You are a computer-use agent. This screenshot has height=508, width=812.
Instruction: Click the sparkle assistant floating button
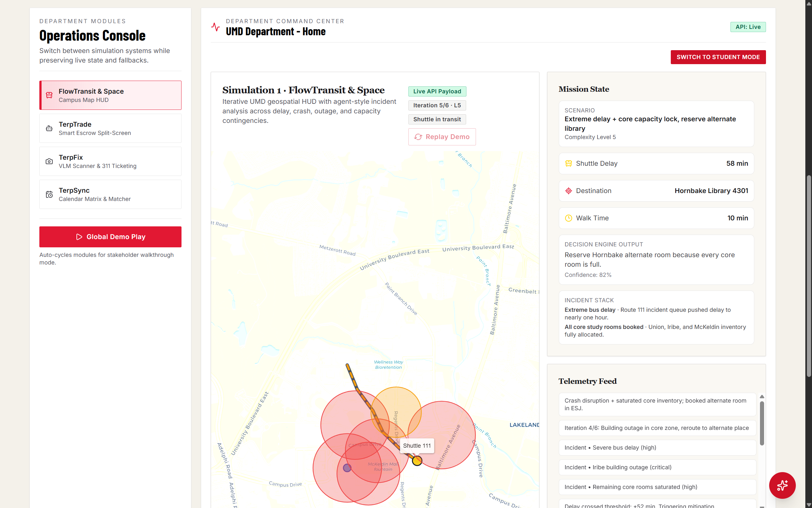(x=782, y=485)
